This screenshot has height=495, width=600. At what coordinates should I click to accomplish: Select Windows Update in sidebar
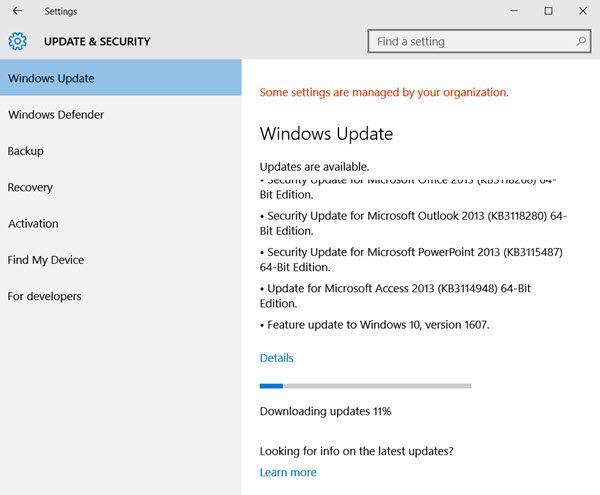pos(121,78)
